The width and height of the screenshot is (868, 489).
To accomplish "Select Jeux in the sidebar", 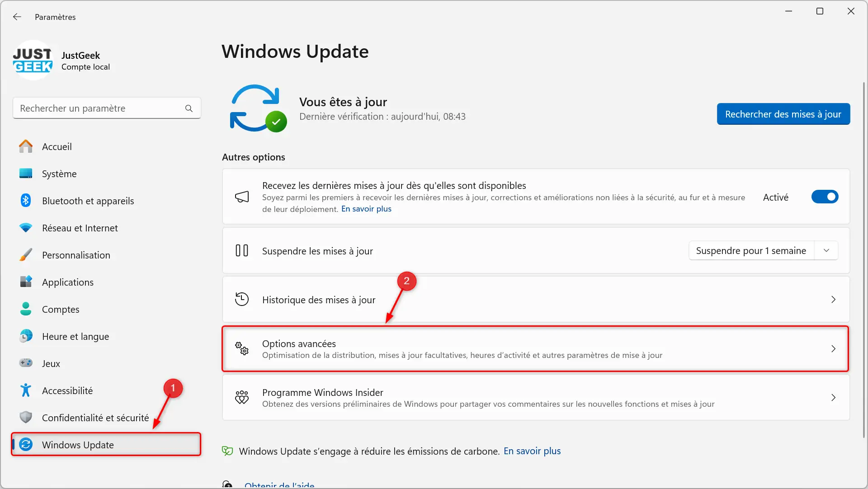I will pos(107,363).
